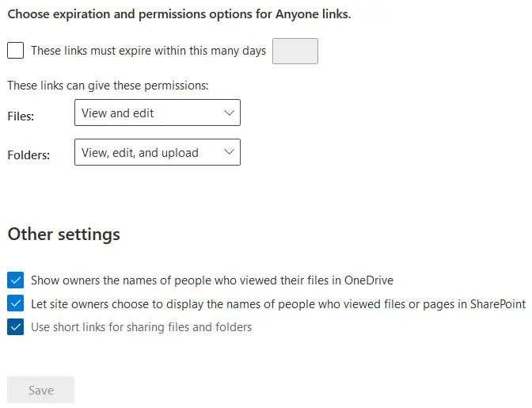Image resolution: width=532 pixels, height=408 pixels.
Task: Click the "Files:" field label
Action: pos(21,116)
